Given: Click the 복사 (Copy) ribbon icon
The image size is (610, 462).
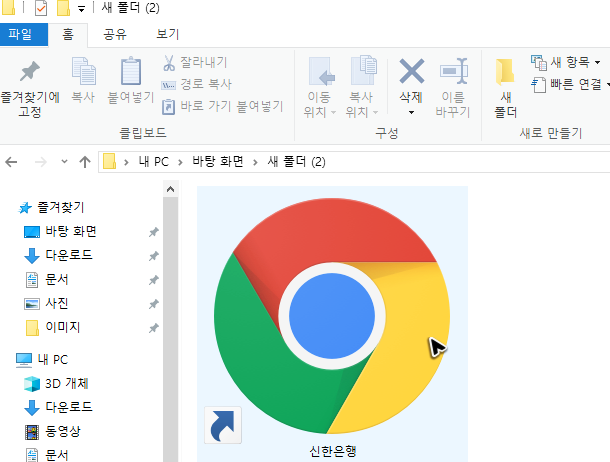Looking at the screenshot, I should [83, 71].
